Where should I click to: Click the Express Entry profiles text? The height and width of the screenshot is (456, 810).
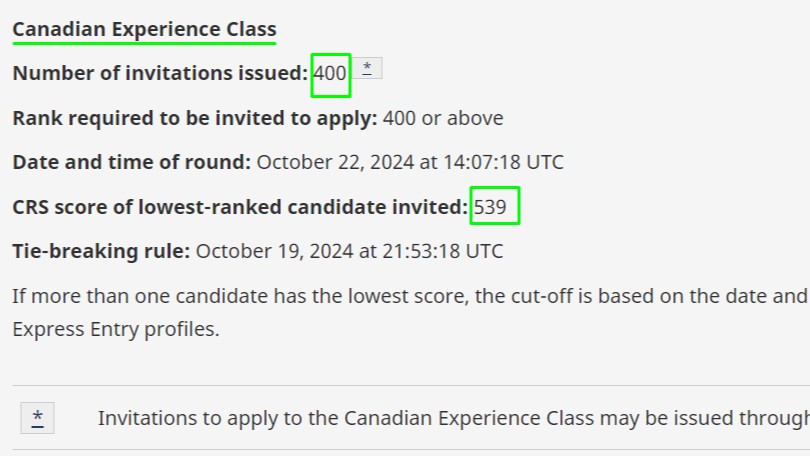[116, 329]
